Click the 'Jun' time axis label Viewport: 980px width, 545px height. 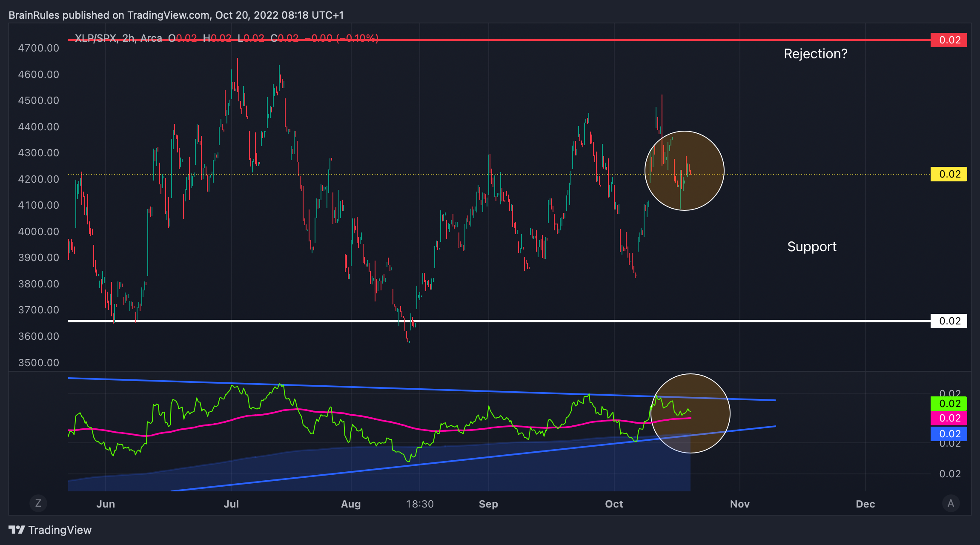(x=106, y=504)
